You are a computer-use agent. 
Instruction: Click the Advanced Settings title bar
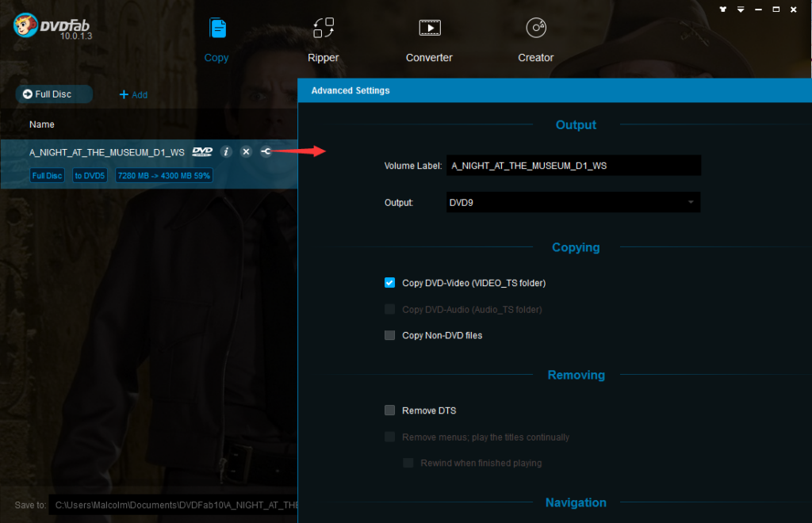pos(554,90)
